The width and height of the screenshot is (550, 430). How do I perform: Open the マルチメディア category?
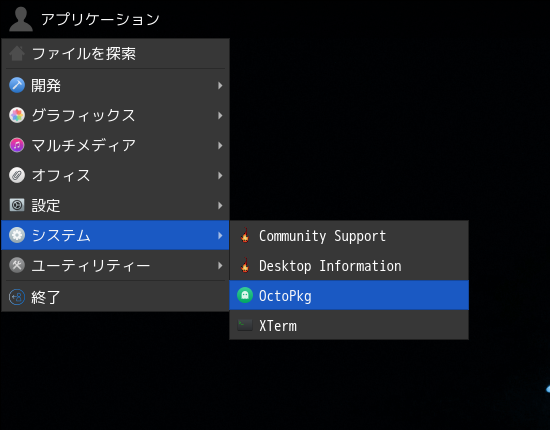pos(115,145)
